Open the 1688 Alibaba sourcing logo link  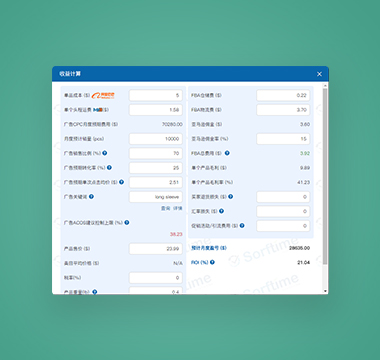103,95
